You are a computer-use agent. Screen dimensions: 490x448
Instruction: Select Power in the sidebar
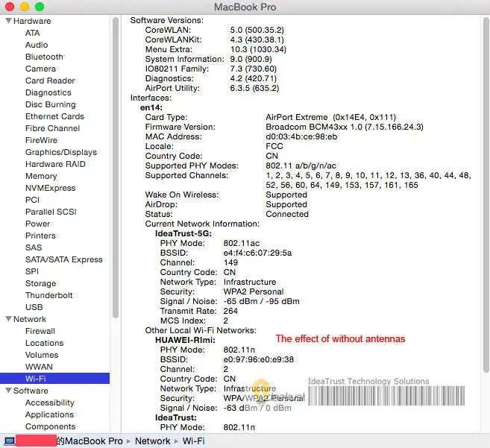point(37,224)
